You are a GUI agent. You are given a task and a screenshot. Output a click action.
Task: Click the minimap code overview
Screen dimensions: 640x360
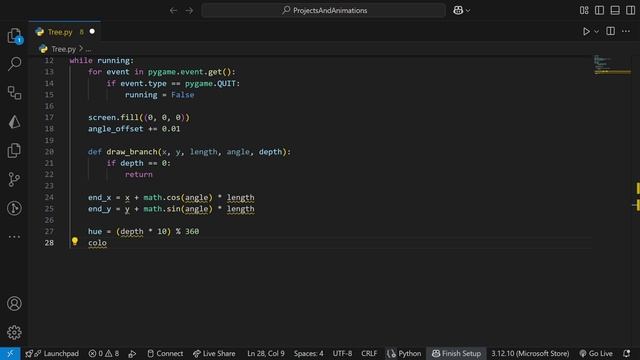click(612, 65)
